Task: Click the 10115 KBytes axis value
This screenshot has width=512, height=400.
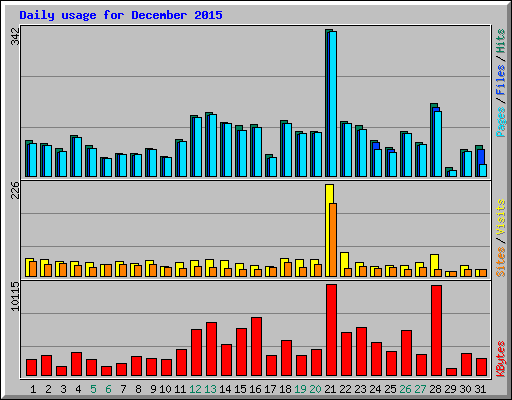Action: coord(15,296)
